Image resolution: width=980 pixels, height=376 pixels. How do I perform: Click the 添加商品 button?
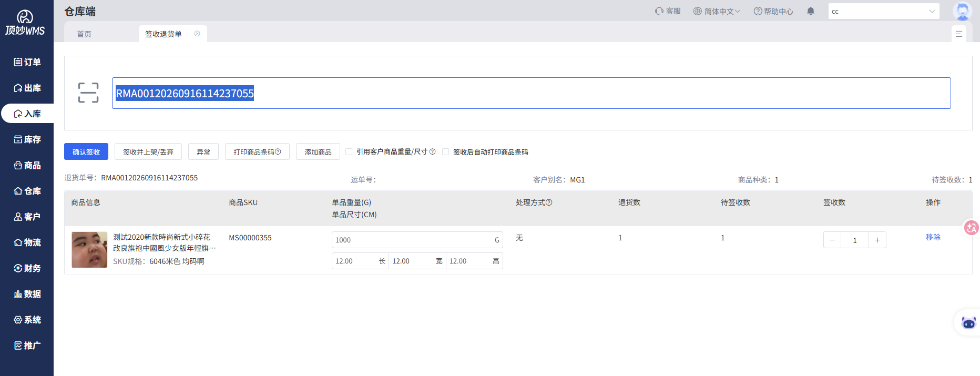(x=318, y=151)
